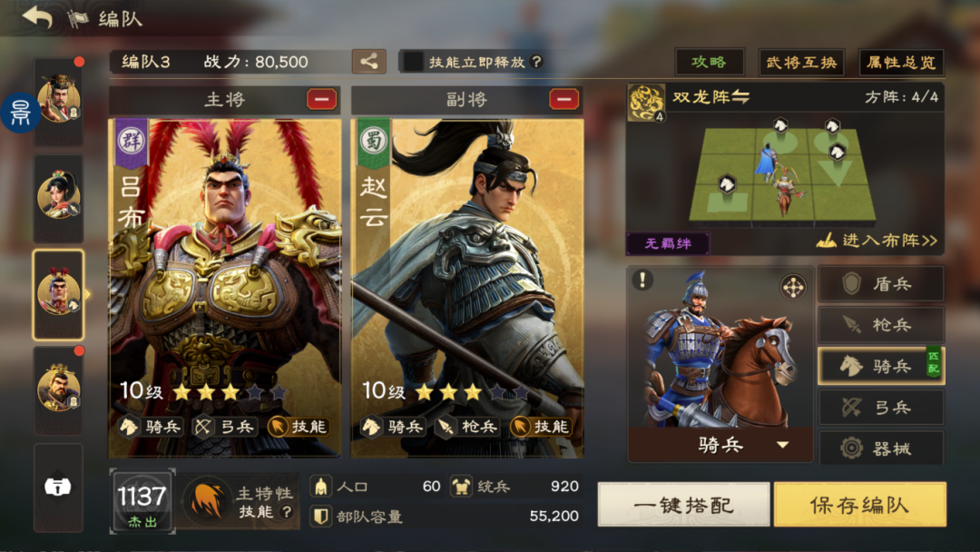Remove 吕布 with the red minus button
Viewport: 980px width, 552px height.
pyautogui.click(x=321, y=99)
